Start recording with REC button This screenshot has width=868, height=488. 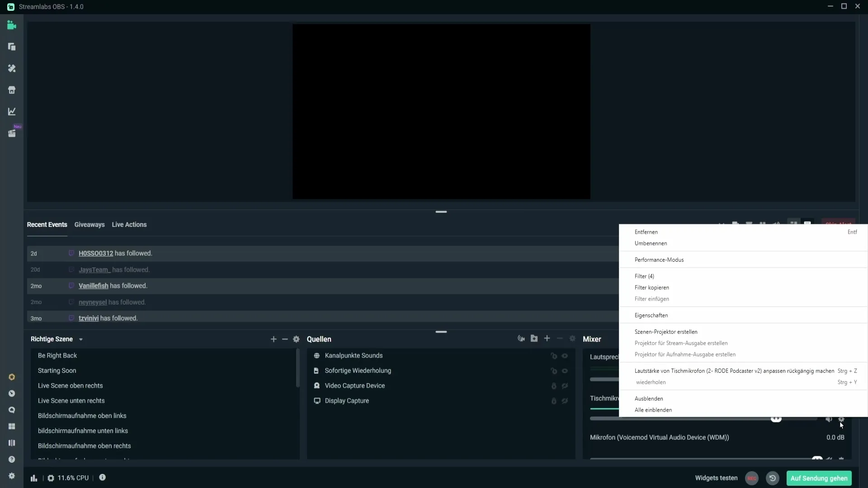tap(752, 478)
